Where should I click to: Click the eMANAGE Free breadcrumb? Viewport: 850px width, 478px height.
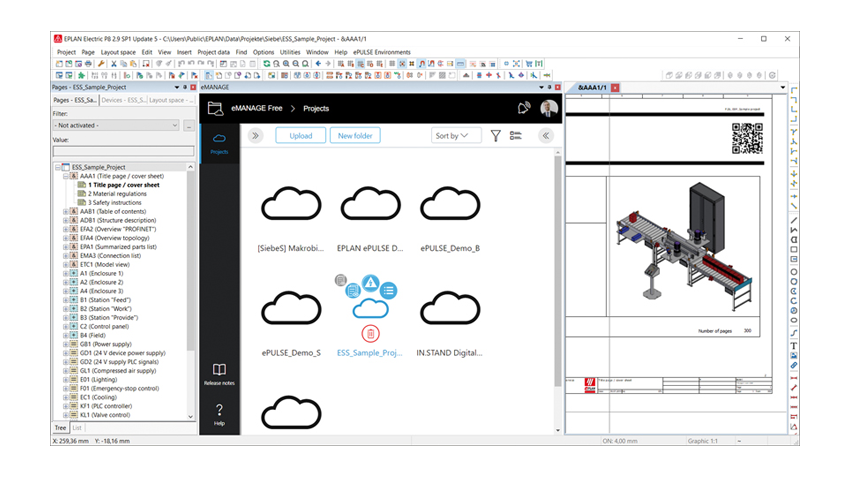(256, 108)
